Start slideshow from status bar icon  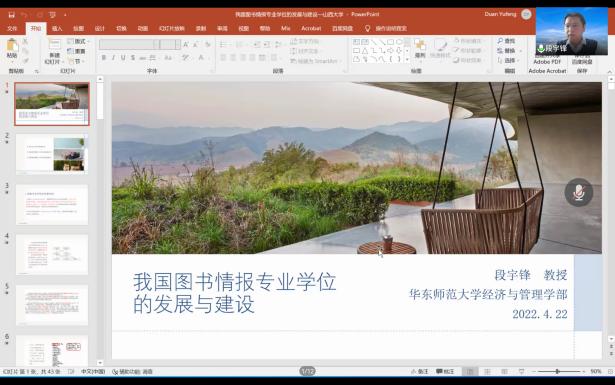521,371
